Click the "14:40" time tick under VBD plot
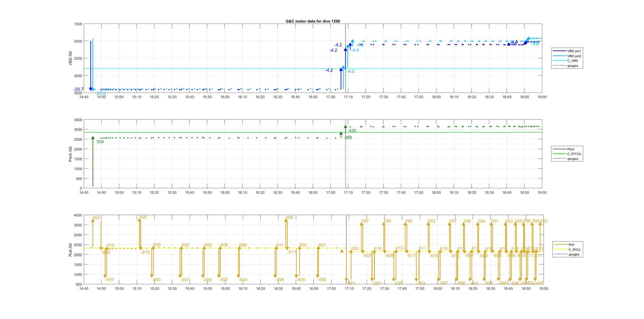The image size is (644, 319). [x=84, y=97]
